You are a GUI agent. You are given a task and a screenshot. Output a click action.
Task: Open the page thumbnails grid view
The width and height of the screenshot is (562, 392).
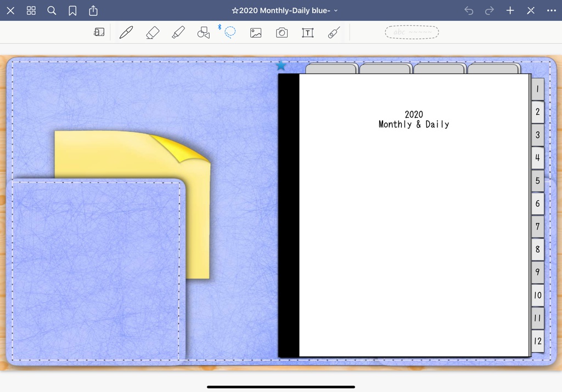coord(31,10)
